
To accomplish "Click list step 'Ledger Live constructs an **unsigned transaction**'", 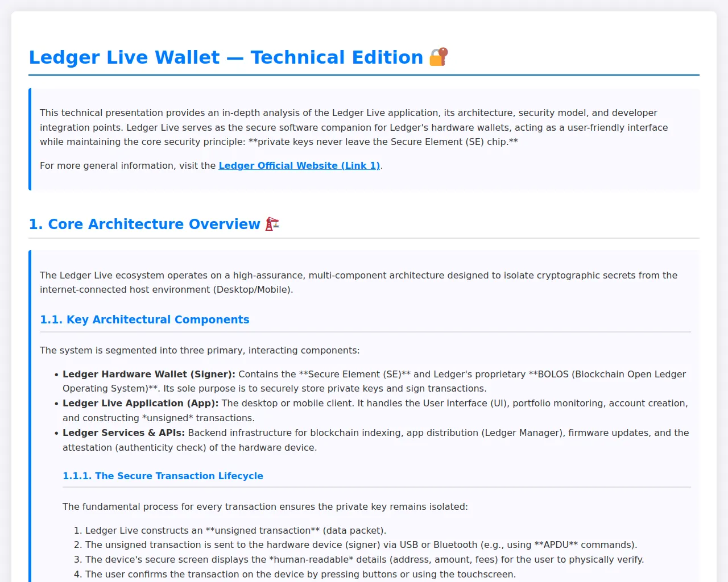I will point(235,530).
